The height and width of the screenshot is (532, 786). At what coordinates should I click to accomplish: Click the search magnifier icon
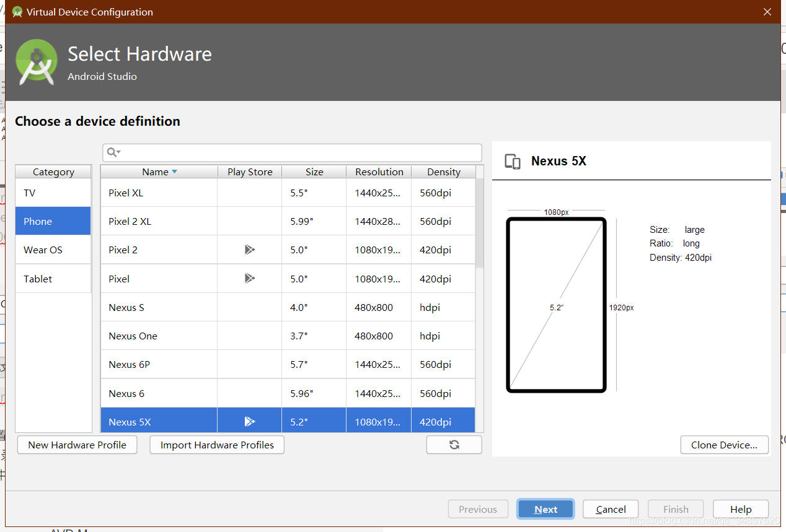113,152
